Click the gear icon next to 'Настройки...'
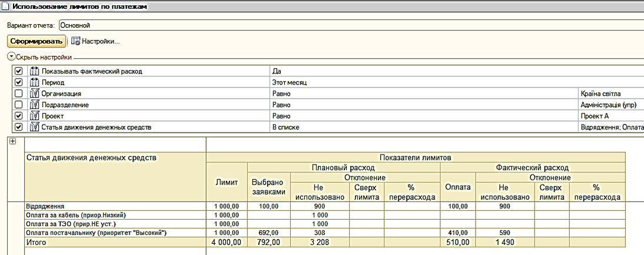644x255 pixels. tap(75, 42)
